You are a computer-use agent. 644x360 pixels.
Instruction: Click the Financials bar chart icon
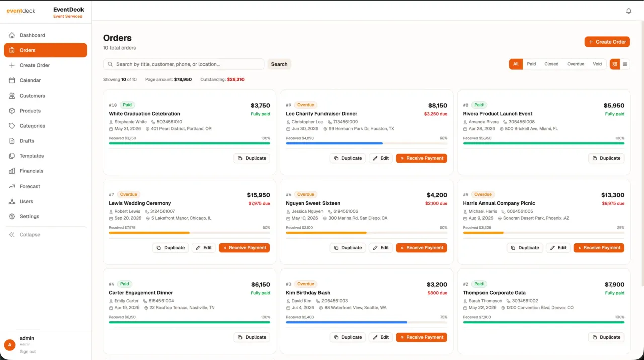tap(12, 171)
